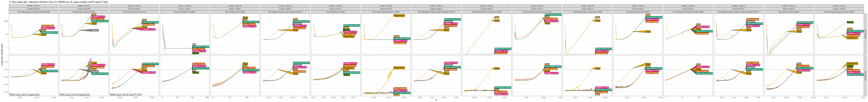Click the x-axis title "N"
The width and height of the screenshot is (868, 102).
point(436,100)
